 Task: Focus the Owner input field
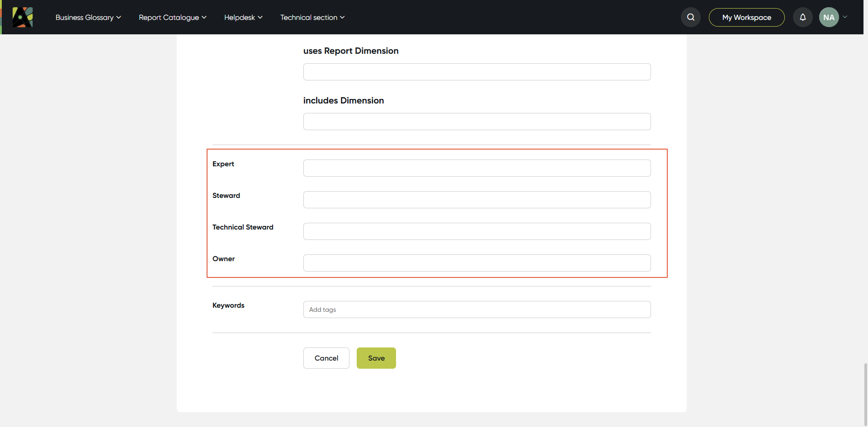[477, 263]
